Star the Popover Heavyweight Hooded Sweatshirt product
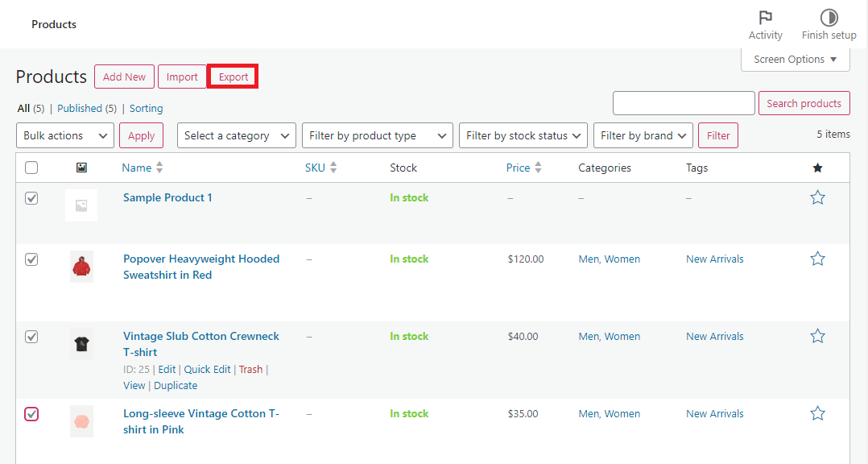 pos(817,259)
